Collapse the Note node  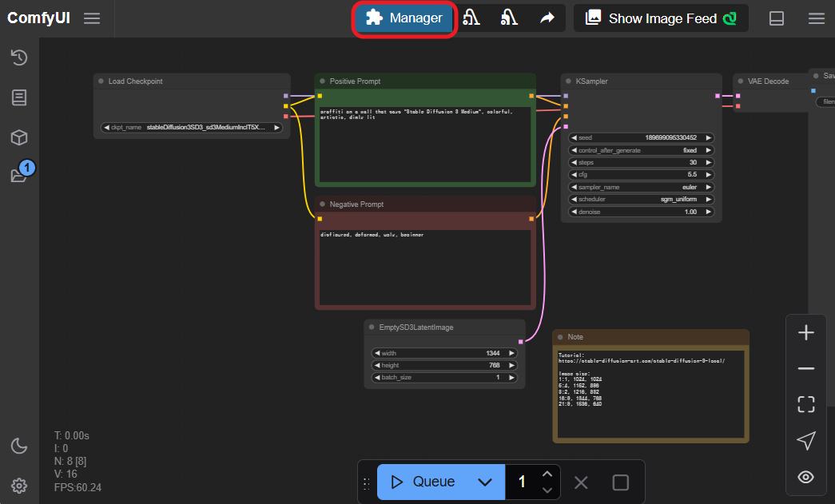(x=560, y=337)
